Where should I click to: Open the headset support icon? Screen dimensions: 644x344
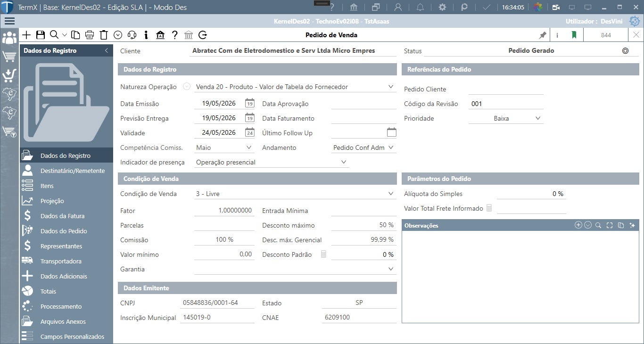(x=132, y=35)
